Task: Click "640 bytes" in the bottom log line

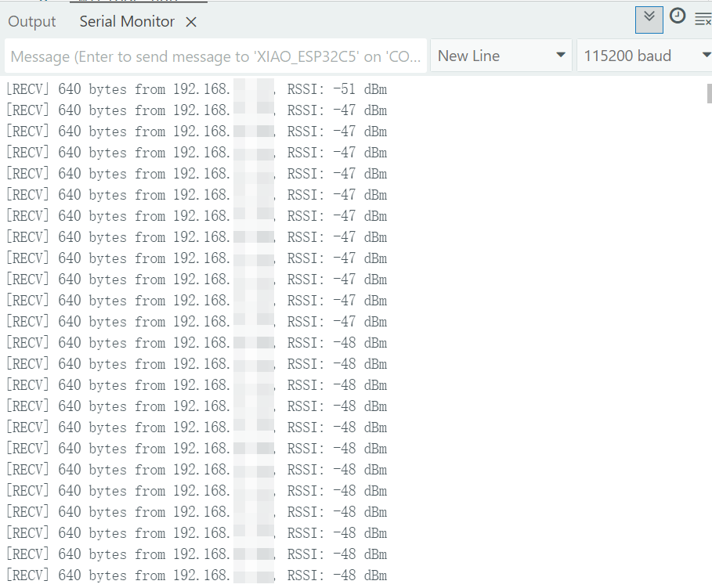Action: (x=92, y=575)
